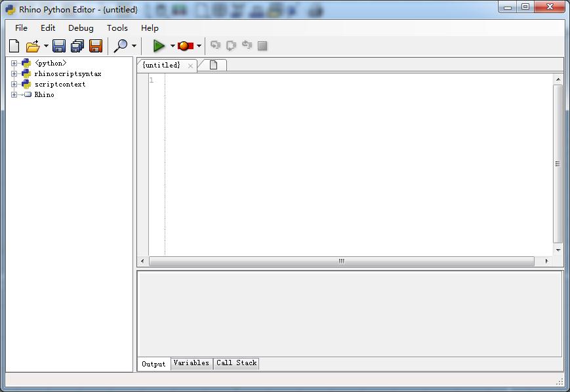
Task: Click the namespace icon next to Rhino
Action: point(28,95)
